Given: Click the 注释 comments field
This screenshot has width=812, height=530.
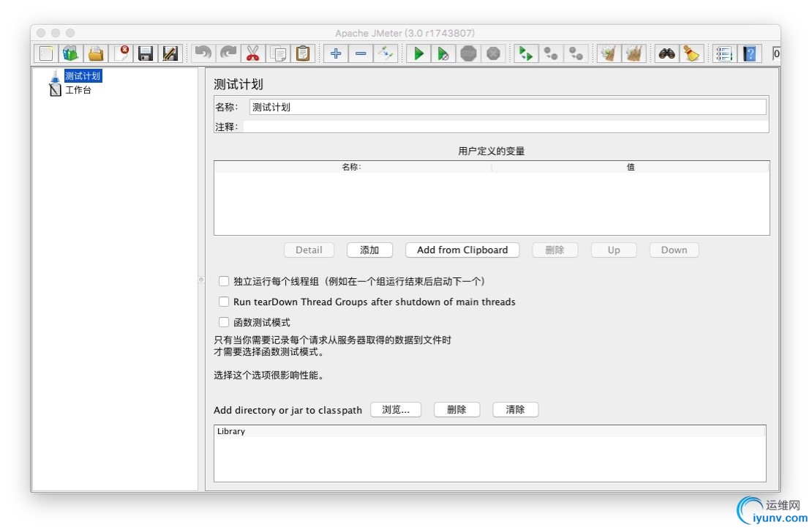Looking at the screenshot, I should tap(505, 127).
